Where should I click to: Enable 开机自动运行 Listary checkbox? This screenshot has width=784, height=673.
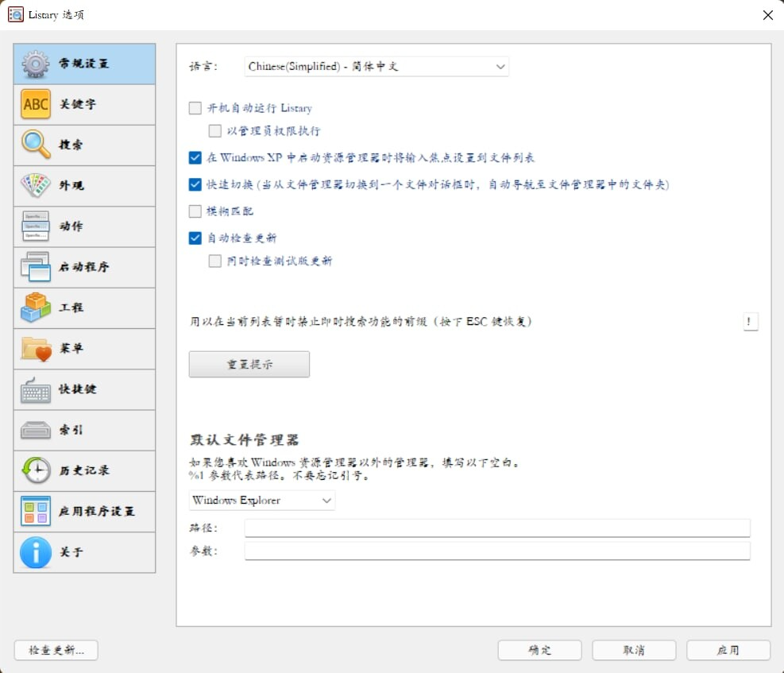(195, 108)
